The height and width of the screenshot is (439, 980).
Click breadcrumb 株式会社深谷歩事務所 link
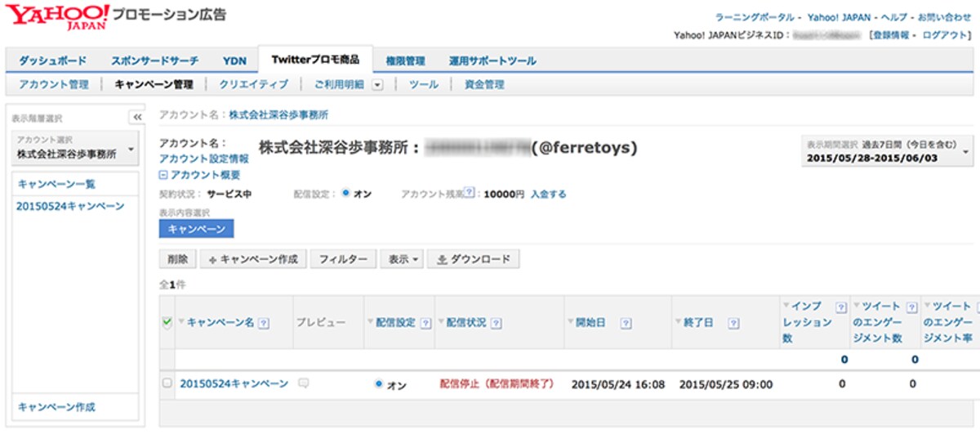click(x=278, y=114)
